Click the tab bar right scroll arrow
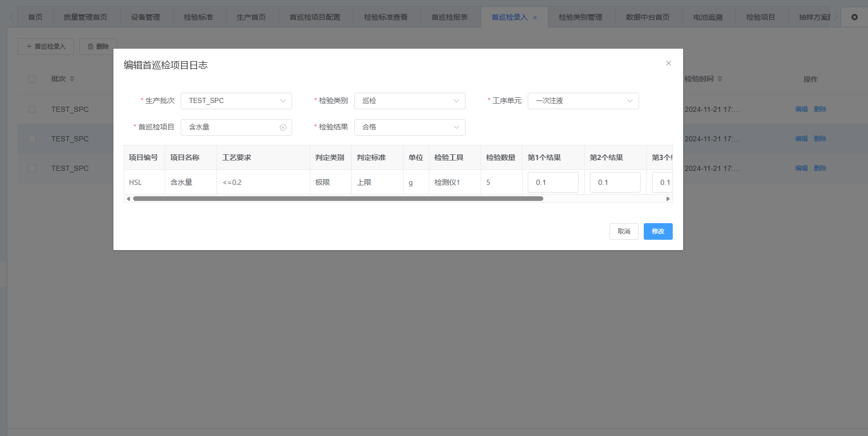868x436 pixels. [835, 17]
